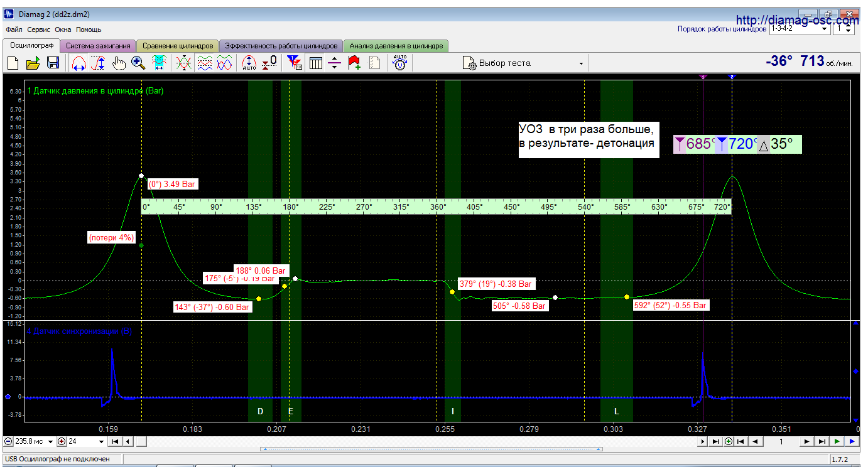Click the blue 720° marker readout
Image resolution: width=868 pixels, height=467 pixels.
pos(736,144)
